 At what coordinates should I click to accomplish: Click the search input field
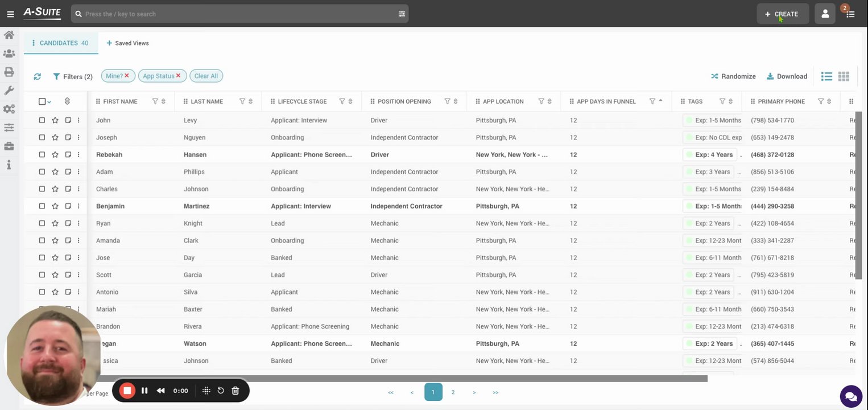(239, 14)
